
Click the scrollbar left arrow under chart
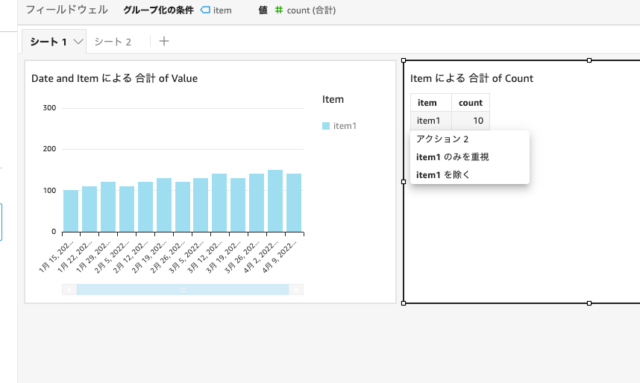[x=69, y=289]
